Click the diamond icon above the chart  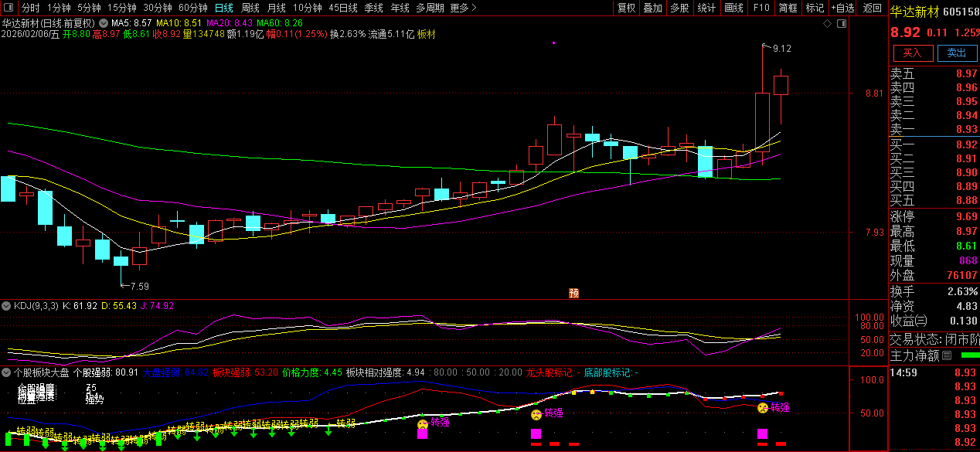click(x=827, y=23)
